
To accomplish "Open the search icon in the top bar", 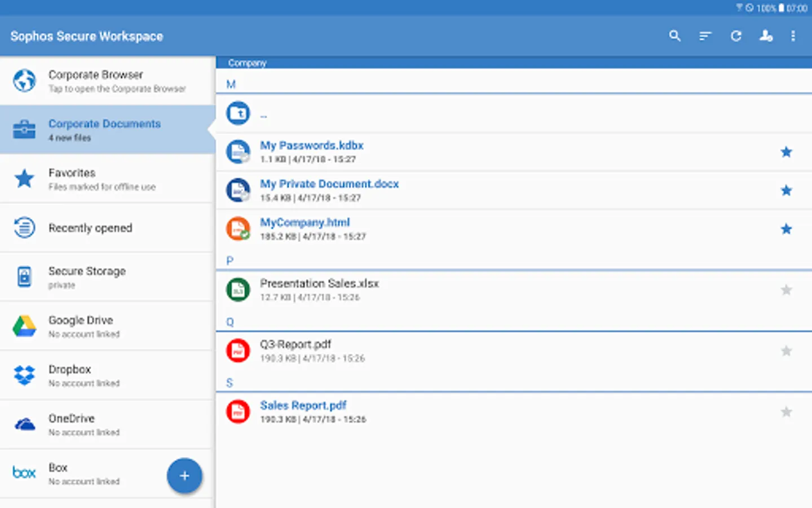I will [x=674, y=36].
